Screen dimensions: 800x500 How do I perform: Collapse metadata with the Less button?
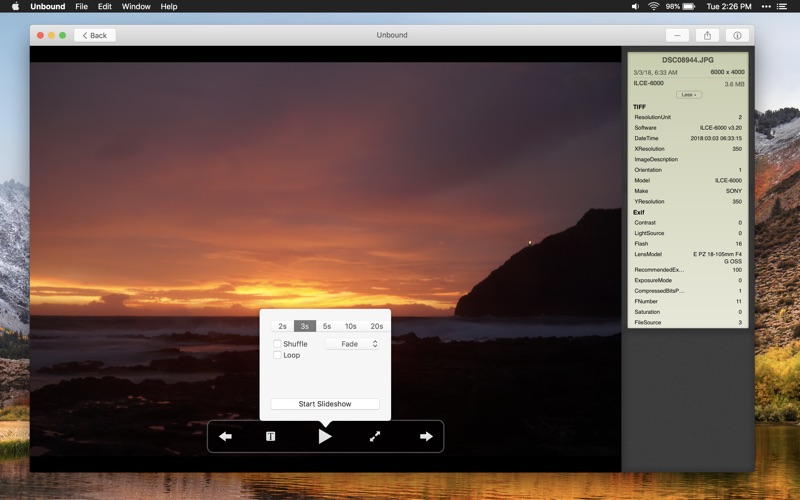(688, 95)
